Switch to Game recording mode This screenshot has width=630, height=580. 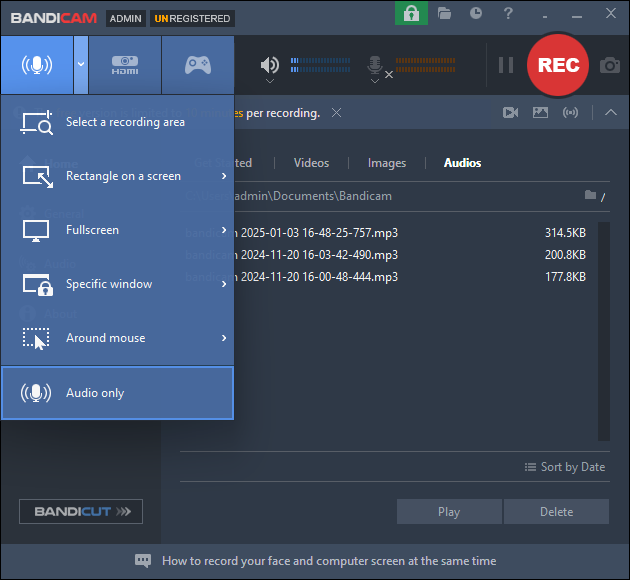point(198,65)
